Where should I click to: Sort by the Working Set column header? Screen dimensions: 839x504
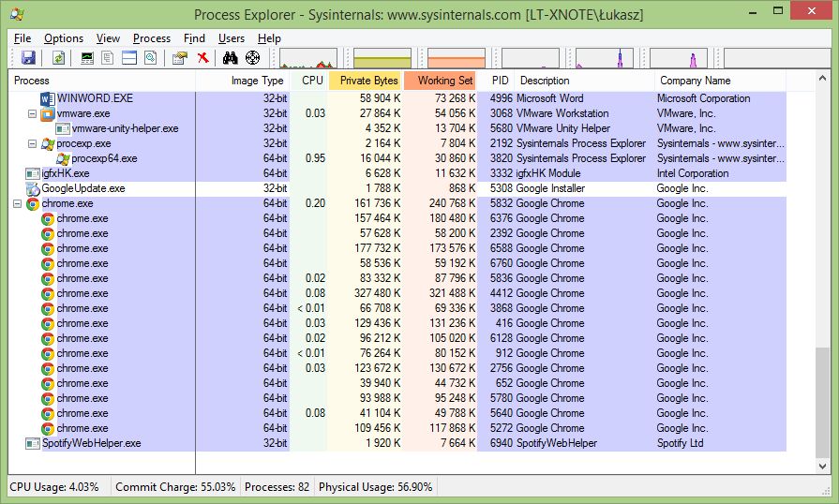pos(440,81)
